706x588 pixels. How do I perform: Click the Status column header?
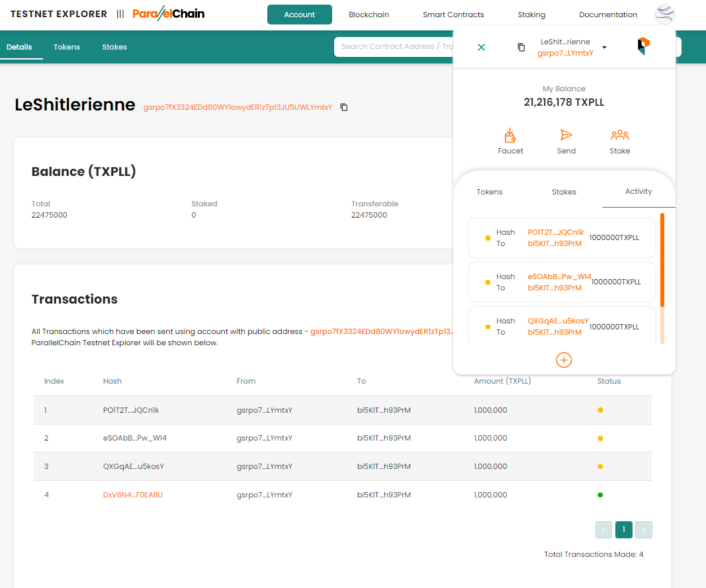click(609, 381)
